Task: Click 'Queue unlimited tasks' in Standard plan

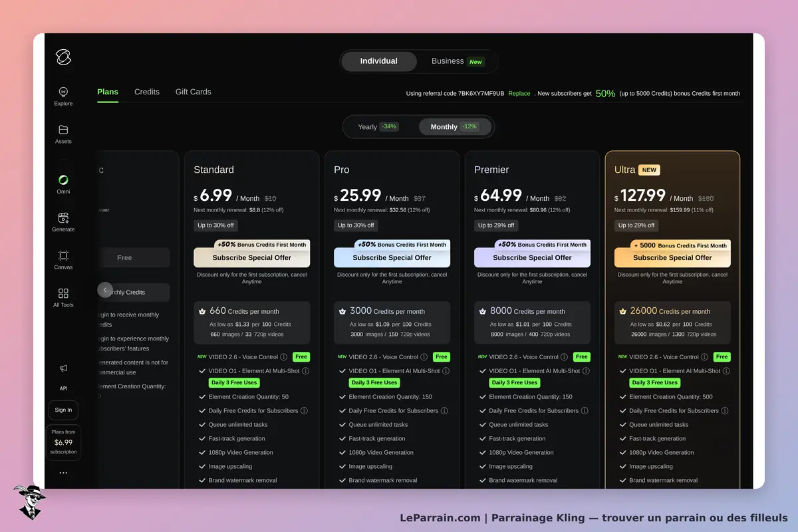Action: point(238,424)
